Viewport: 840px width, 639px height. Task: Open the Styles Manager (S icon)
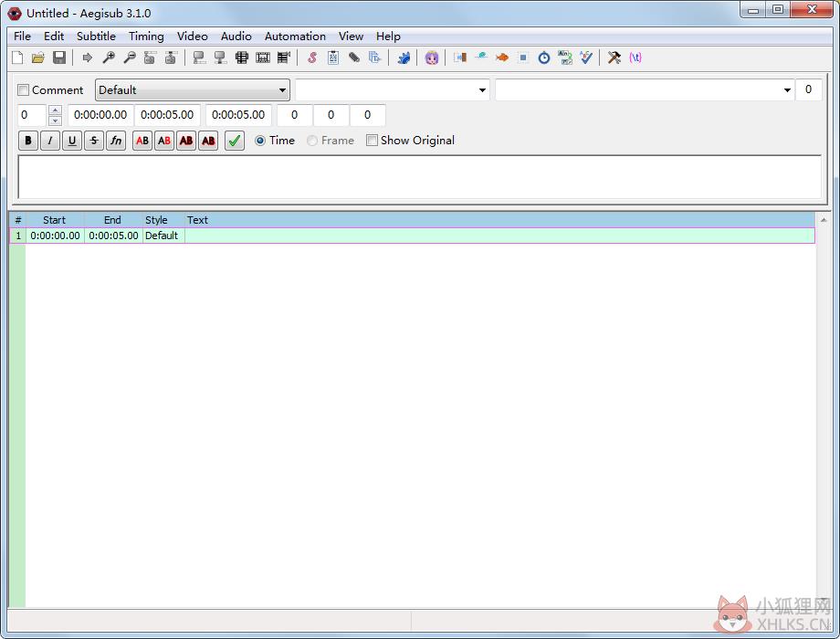click(311, 58)
